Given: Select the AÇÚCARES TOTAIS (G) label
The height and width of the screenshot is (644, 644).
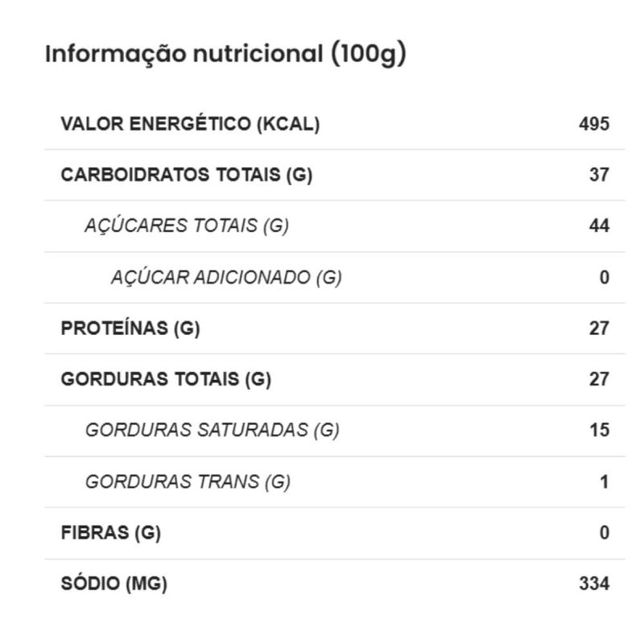Looking at the screenshot, I should [x=187, y=226].
